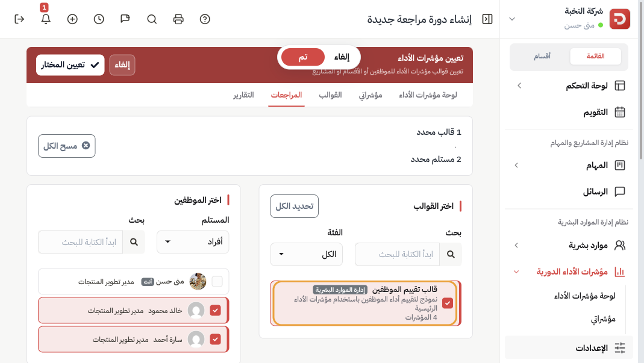Open الإعدادات in sidebar

coord(569,348)
